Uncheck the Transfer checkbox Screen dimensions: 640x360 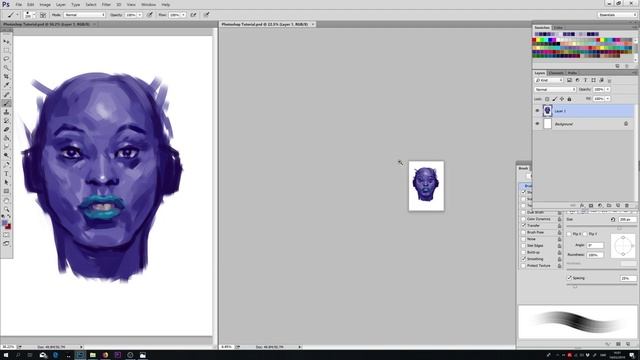pyautogui.click(x=524, y=225)
